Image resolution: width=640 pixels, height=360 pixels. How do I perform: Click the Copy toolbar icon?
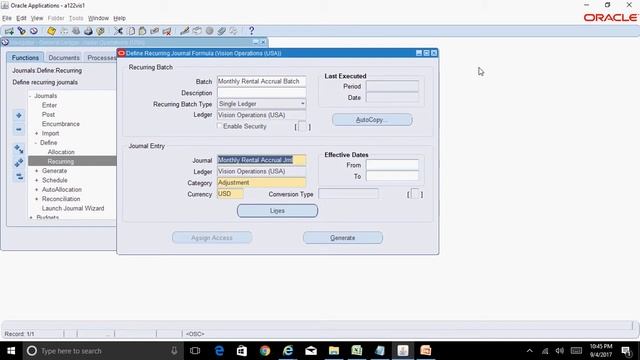click(x=131, y=31)
